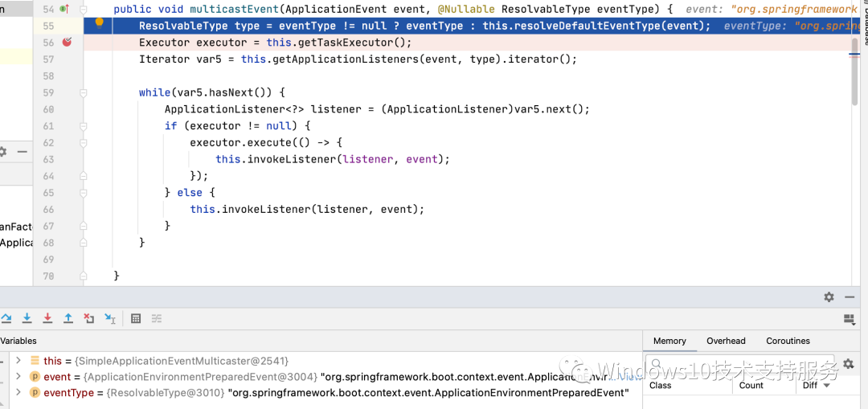Open debug tool window gear settings
This screenshot has height=409, width=868.
point(829,297)
